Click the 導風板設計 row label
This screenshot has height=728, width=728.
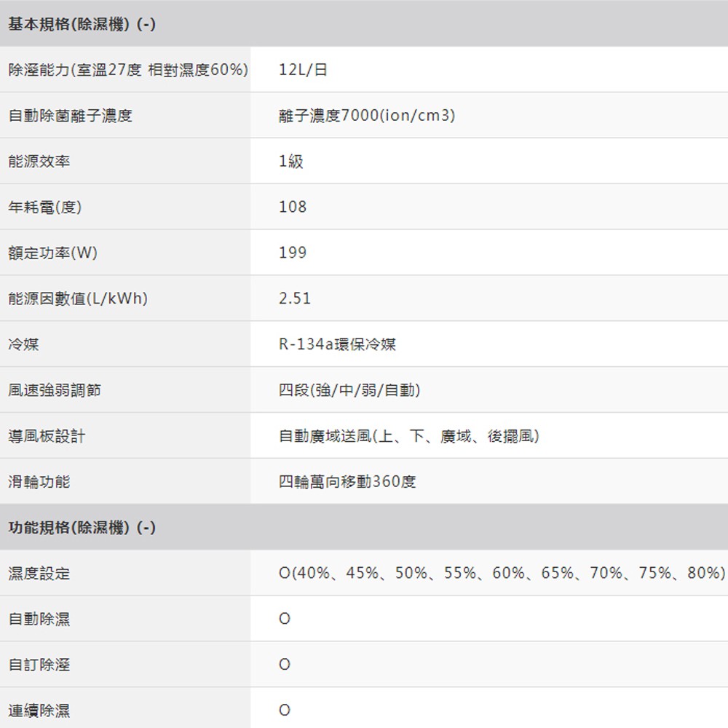[x=47, y=437]
